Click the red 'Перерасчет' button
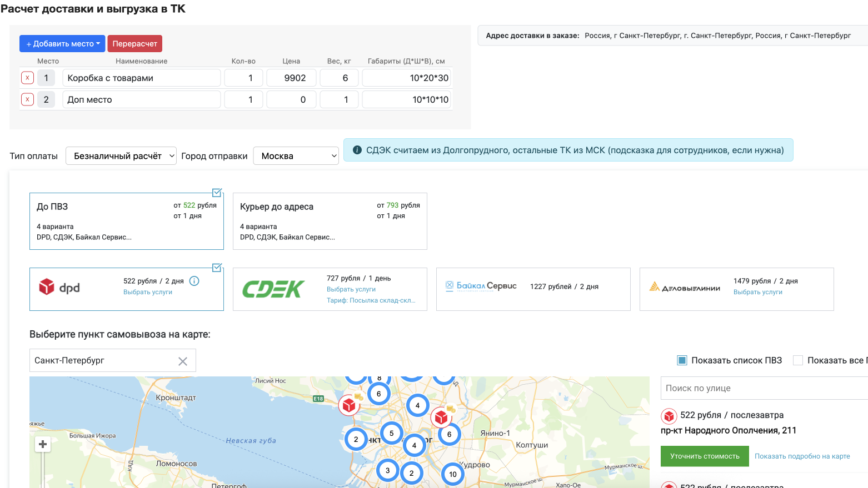 click(x=134, y=44)
